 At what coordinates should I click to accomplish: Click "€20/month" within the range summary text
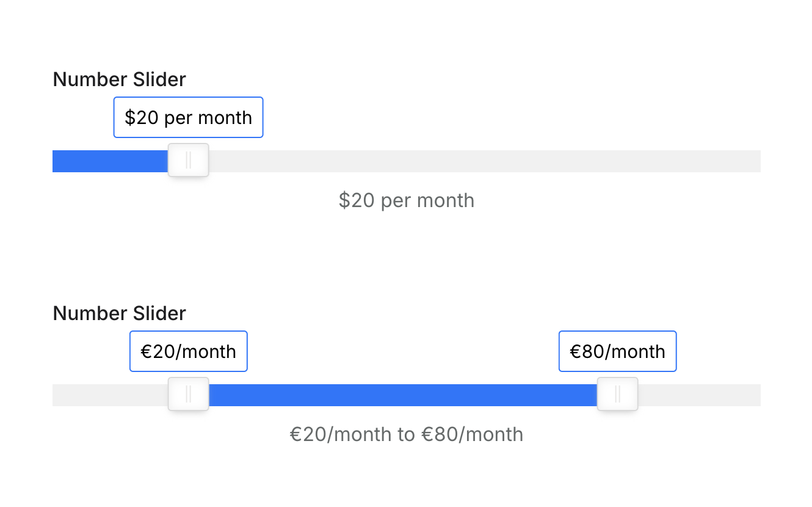coord(341,434)
